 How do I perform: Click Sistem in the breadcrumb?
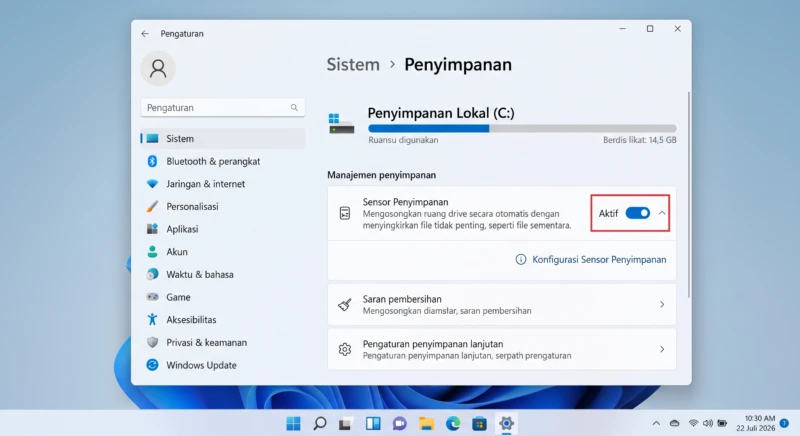click(x=353, y=65)
